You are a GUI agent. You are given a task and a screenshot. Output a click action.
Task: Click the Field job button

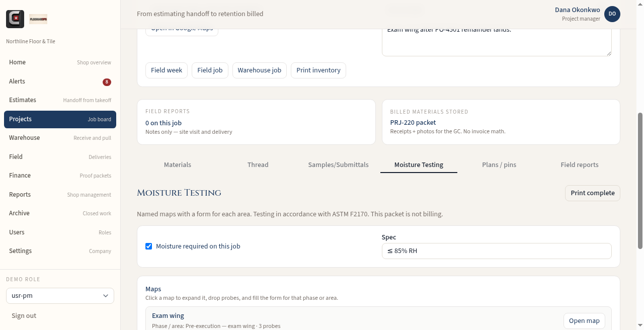tap(210, 70)
